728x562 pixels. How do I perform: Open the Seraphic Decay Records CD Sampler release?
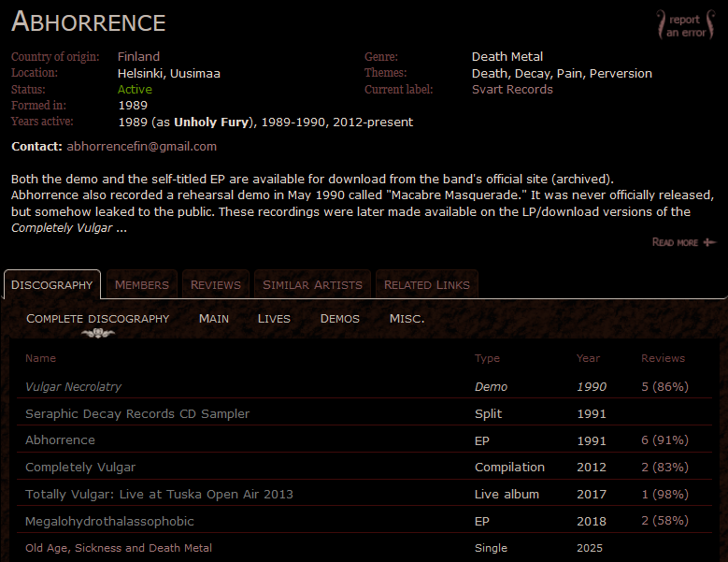click(137, 413)
